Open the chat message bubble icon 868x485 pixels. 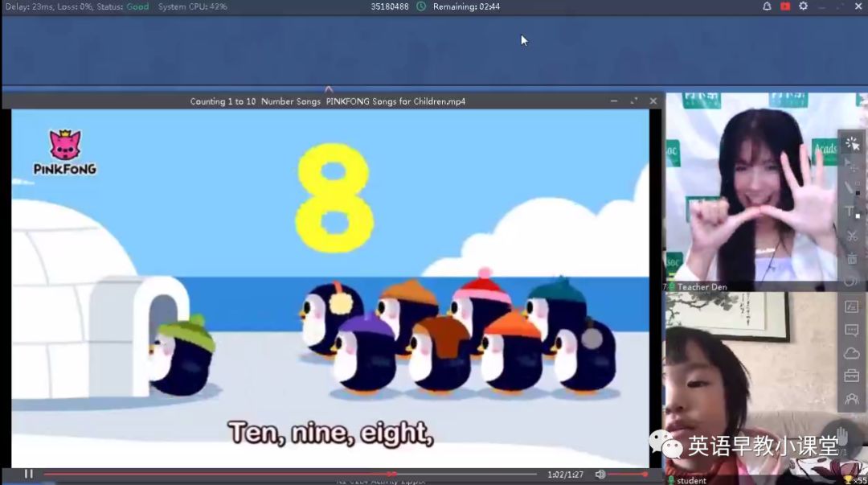[852, 331]
